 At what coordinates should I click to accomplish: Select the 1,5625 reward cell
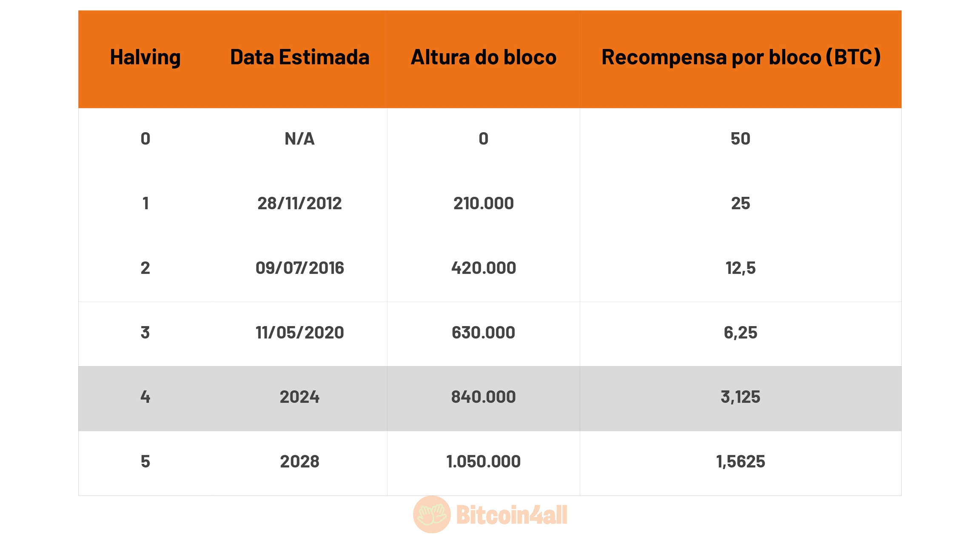[x=741, y=462]
